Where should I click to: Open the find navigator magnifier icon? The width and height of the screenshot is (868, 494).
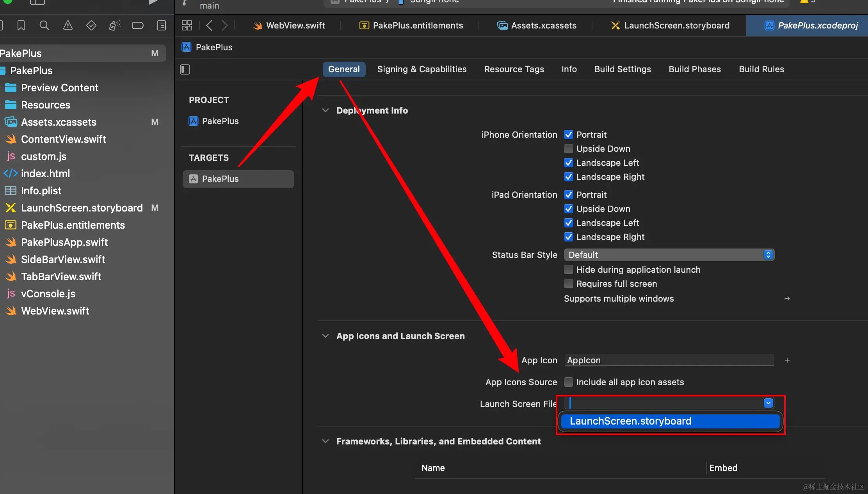point(44,26)
